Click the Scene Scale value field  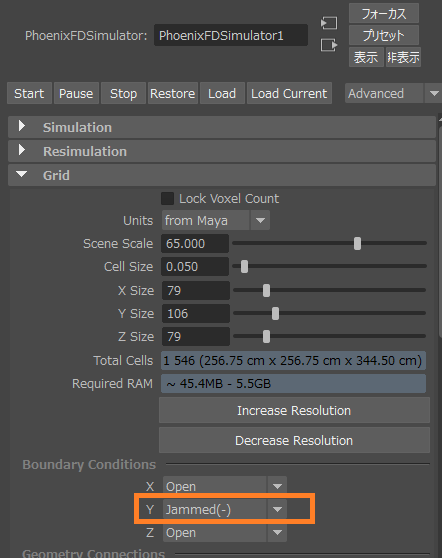point(195,244)
